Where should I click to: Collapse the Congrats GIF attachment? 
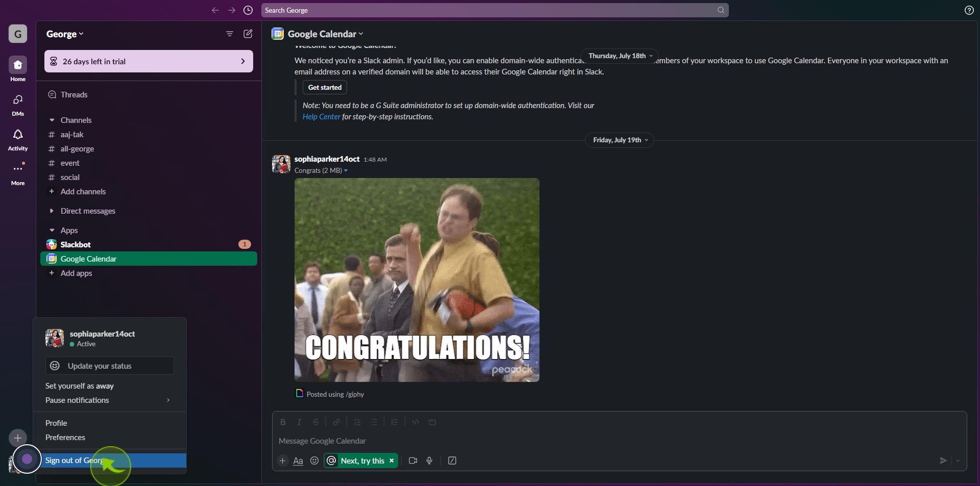tap(346, 171)
